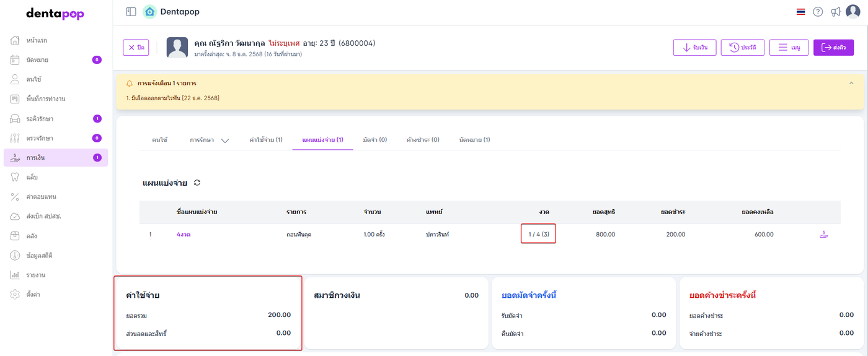Click notification about lab due 22 ธ.ค. 2568
The image size is (868, 356).
coord(172,98)
